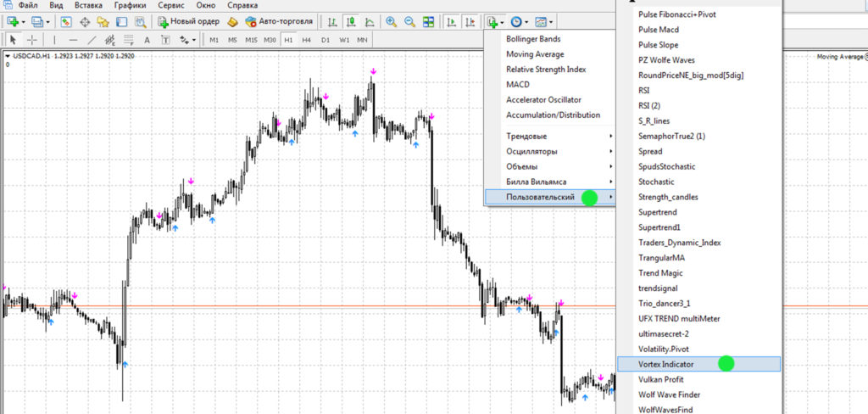Open the Вставка menu
Viewport: 868px width, 414px height.
point(88,6)
